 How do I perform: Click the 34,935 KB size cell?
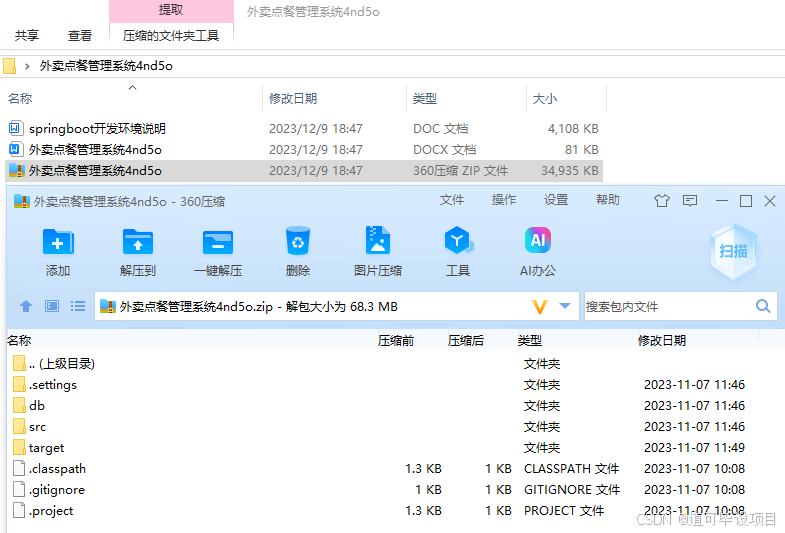[570, 171]
